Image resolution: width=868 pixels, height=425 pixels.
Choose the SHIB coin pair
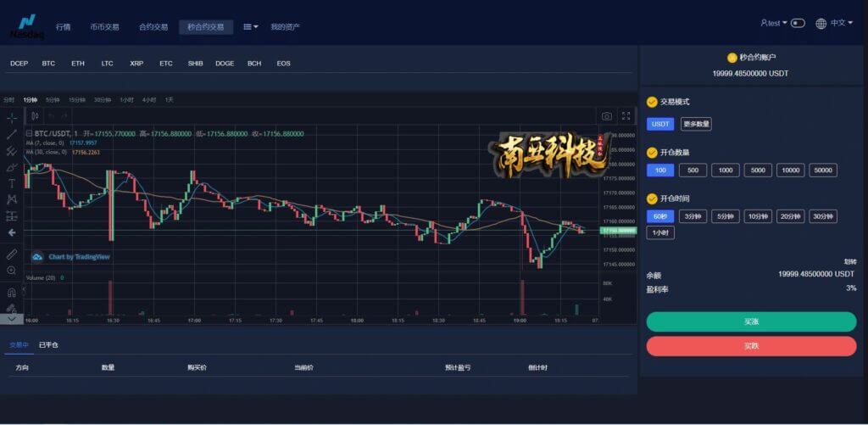(196, 64)
